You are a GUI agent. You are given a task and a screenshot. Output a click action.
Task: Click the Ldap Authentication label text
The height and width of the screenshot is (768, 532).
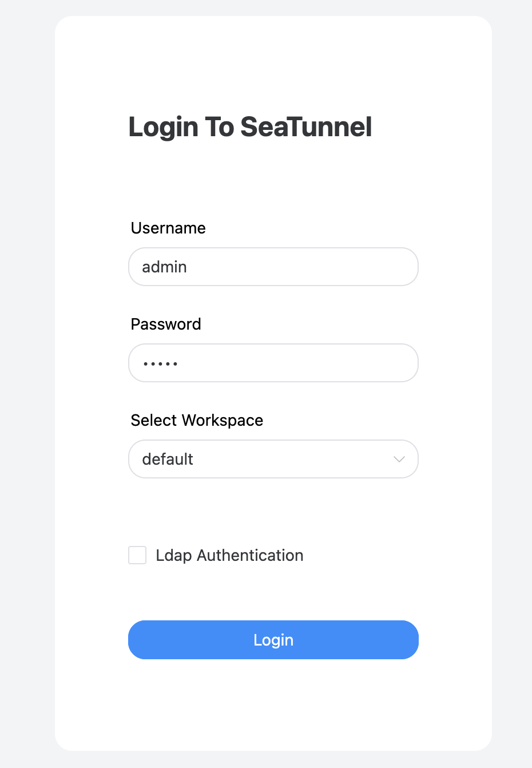tap(229, 555)
